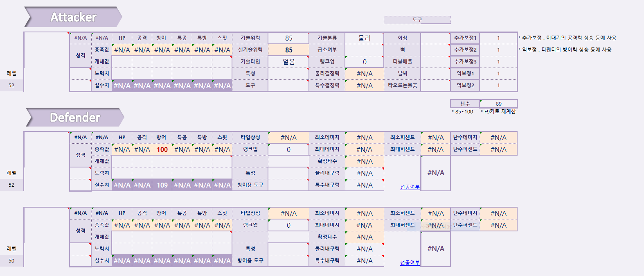644x276 pixels.
Task: Click the 추가보정1 value cell
Action: 498,38
